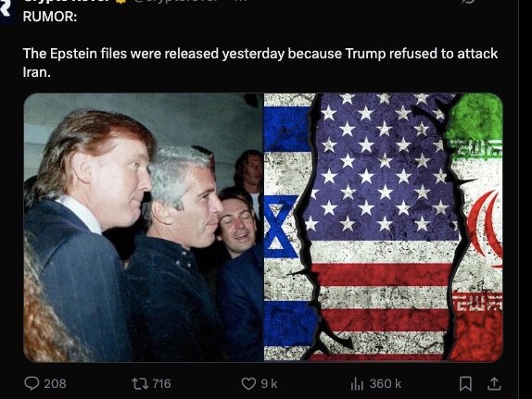Viewport: 532px width, 399px height.
Task: Click the post's timestamp after the handle
Action: [240, 1]
